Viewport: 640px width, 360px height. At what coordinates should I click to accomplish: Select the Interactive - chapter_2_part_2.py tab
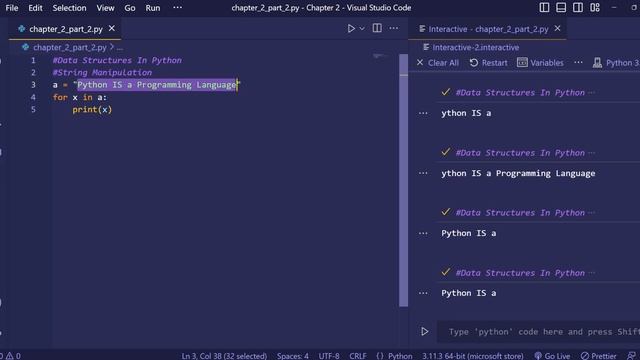tap(488, 29)
